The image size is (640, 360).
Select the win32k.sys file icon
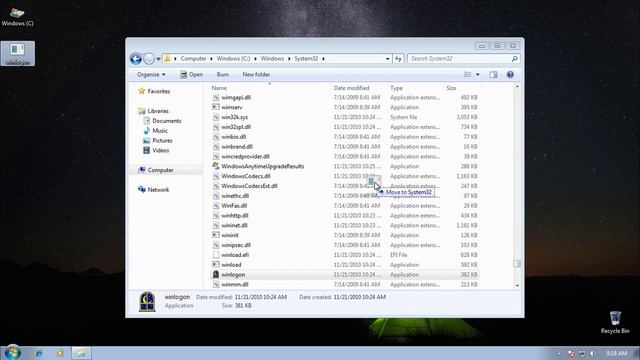click(216, 117)
